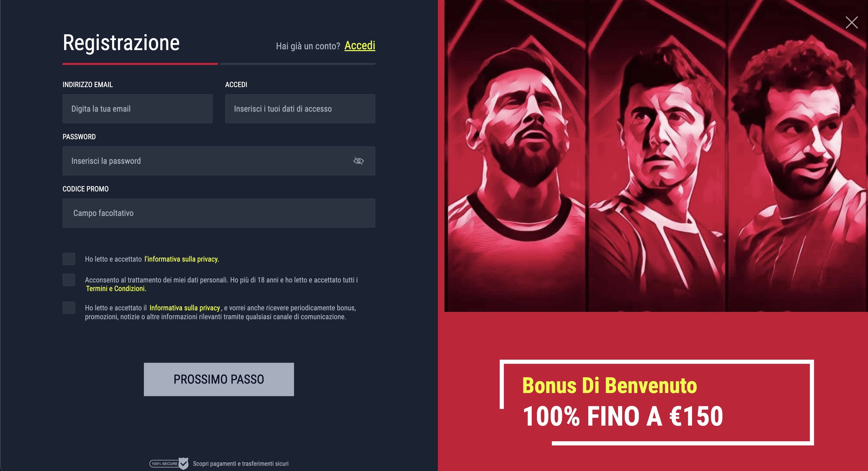Image resolution: width=868 pixels, height=471 pixels.
Task: Tick the 18+ data consent checkbox
Action: coord(69,280)
